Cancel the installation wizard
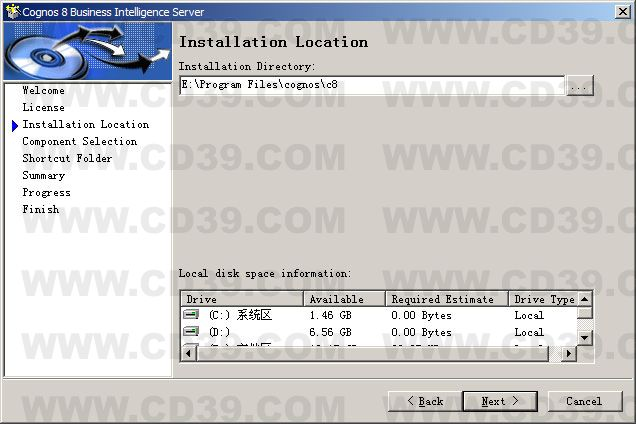 point(584,401)
